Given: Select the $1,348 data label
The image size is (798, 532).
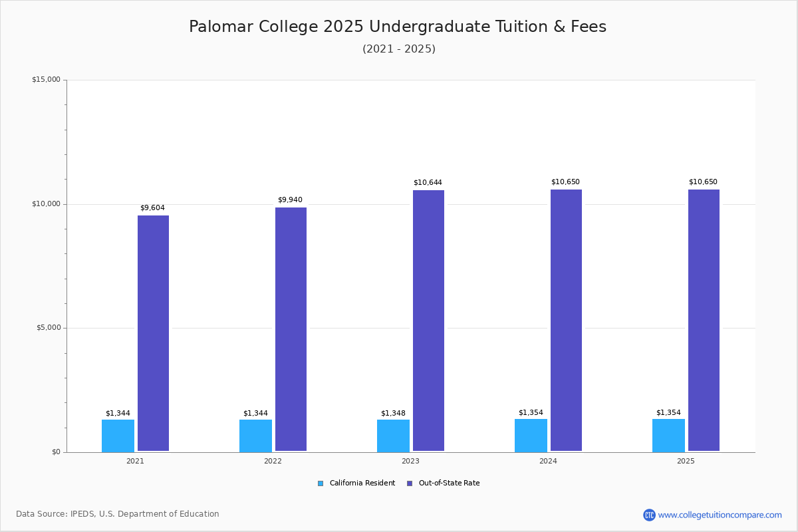Looking at the screenshot, I should coord(393,413).
